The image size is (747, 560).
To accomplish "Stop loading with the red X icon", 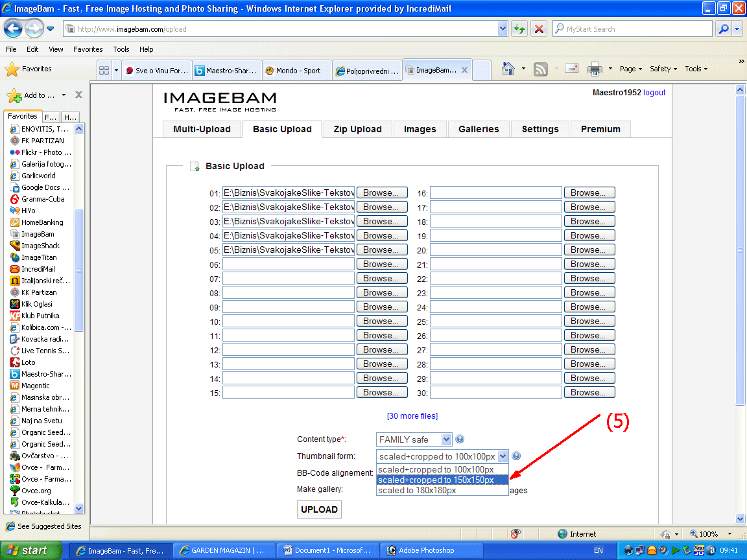I will (x=539, y=29).
